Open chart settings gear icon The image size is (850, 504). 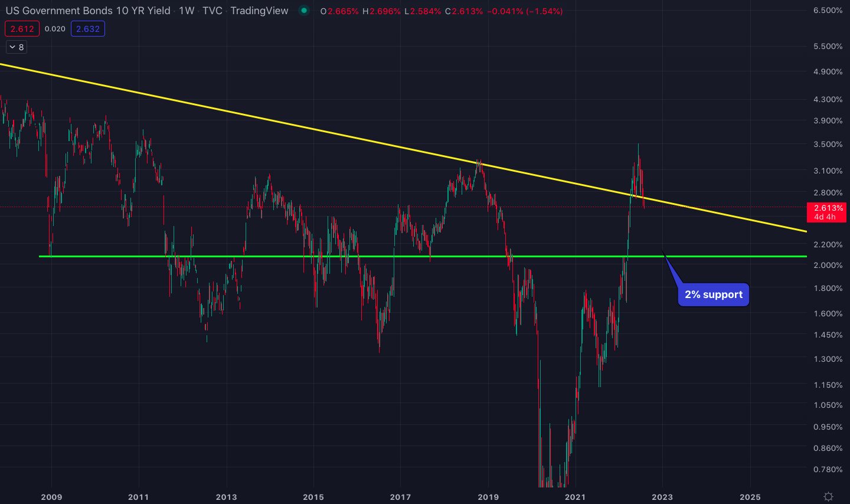click(828, 496)
